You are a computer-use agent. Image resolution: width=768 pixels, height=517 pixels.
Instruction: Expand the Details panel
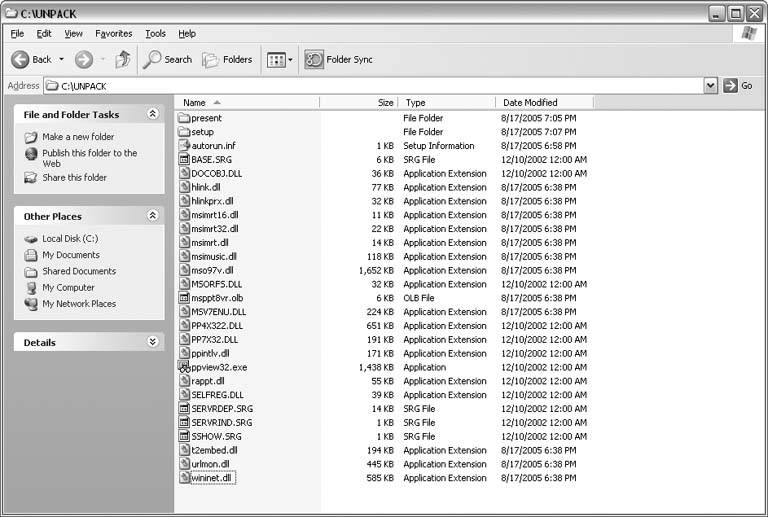click(x=152, y=342)
